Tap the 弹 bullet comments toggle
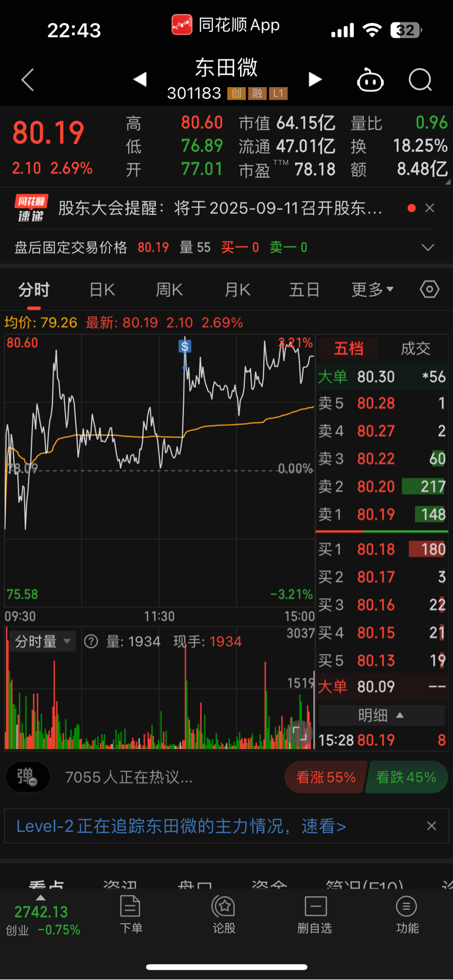Image resolution: width=453 pixels, height=980 pixels. pos(27,777)
